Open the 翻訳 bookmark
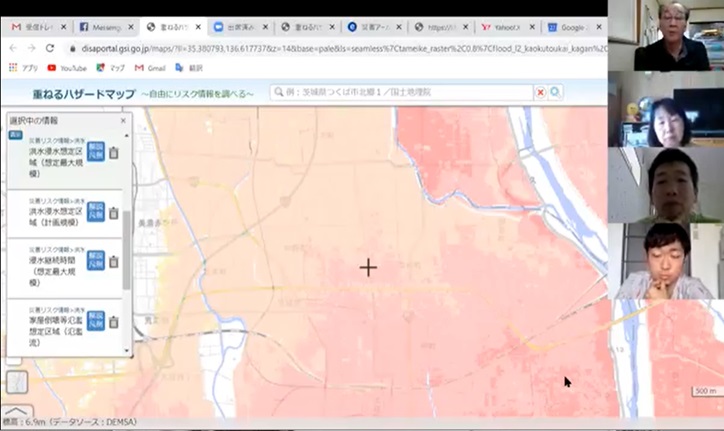Viewport: 724px width, 431px height. coord(189,68)
